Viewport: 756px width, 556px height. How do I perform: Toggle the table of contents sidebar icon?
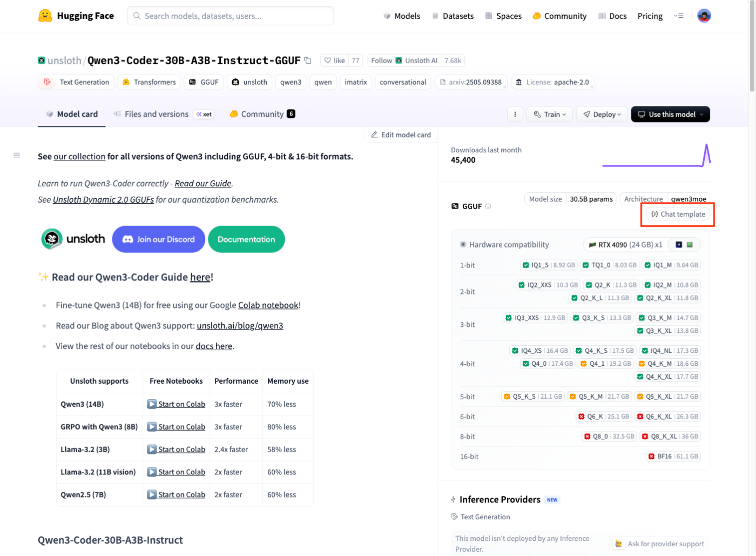tap(17, 155)
